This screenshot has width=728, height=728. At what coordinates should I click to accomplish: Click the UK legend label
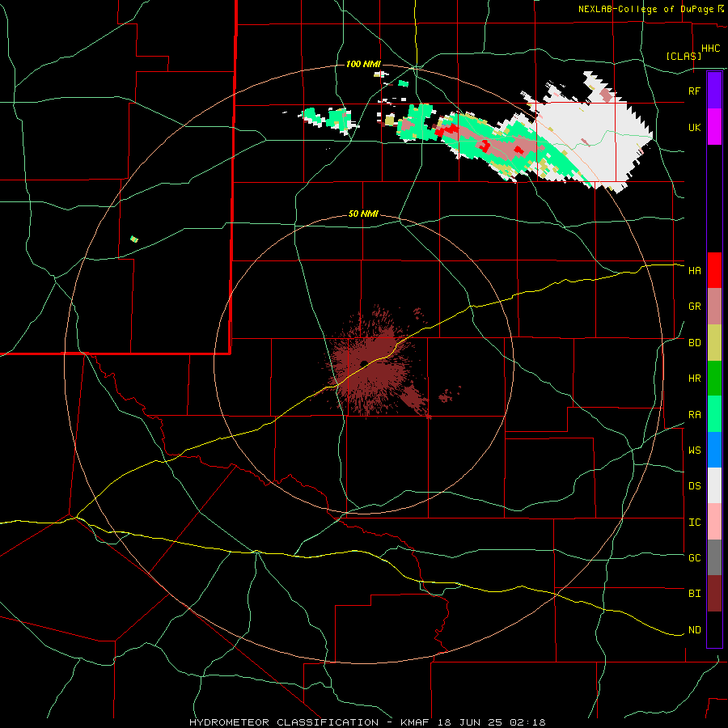(694, 127)
